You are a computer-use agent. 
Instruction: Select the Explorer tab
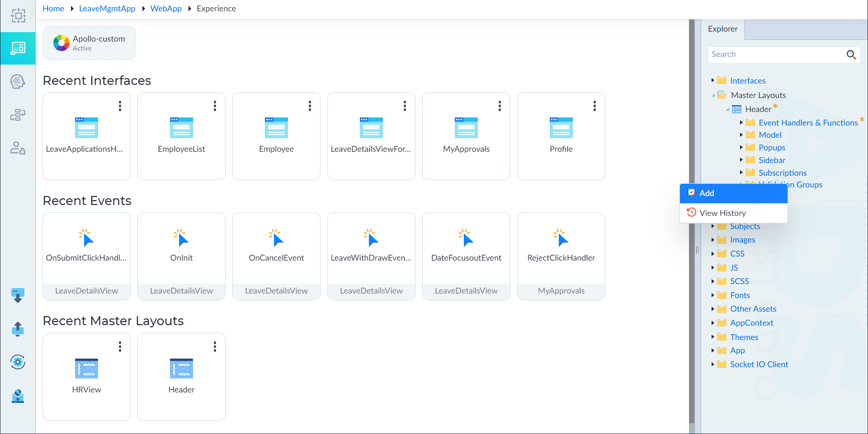pyautogui.click(x=722, y=29)
